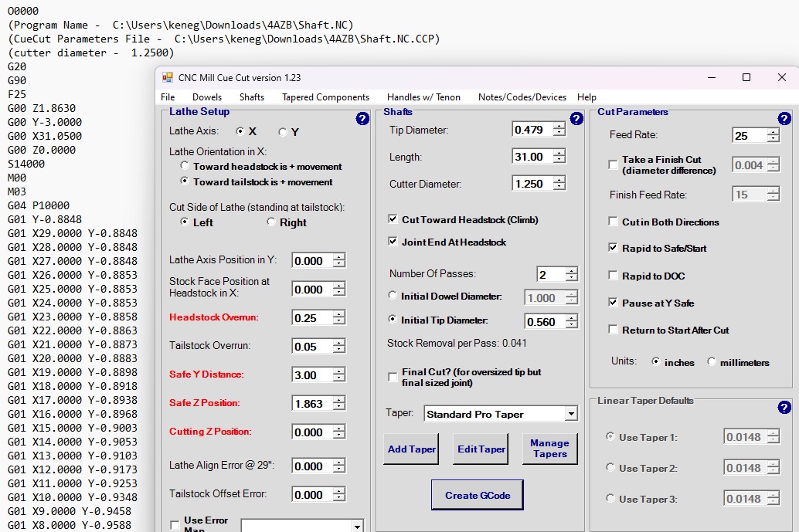Screen dimensions: 799x532
Task: Click the Tailstock Offset Error value field
Action: [312, 495]
